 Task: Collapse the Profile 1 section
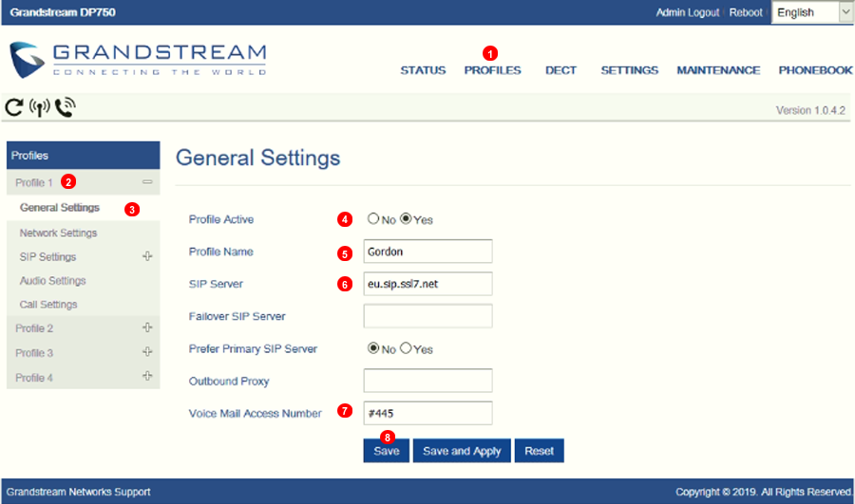[x=147, y=182]
